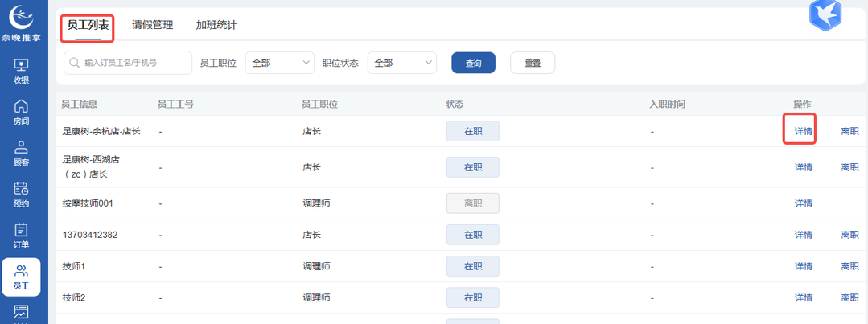
Task: Select employee name 技师1
Action: [x=74, y=266]
